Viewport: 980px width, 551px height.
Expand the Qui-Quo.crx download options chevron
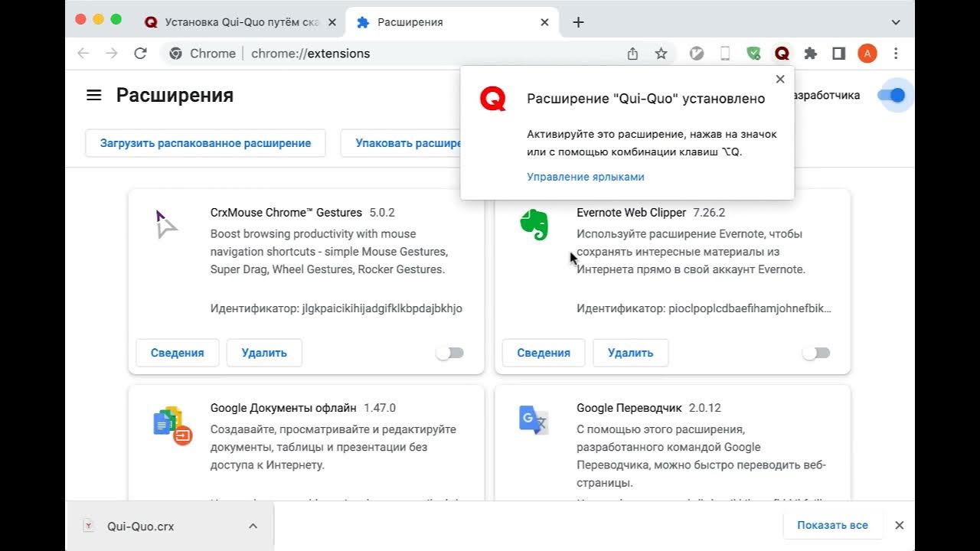click(x=253, y=526)
